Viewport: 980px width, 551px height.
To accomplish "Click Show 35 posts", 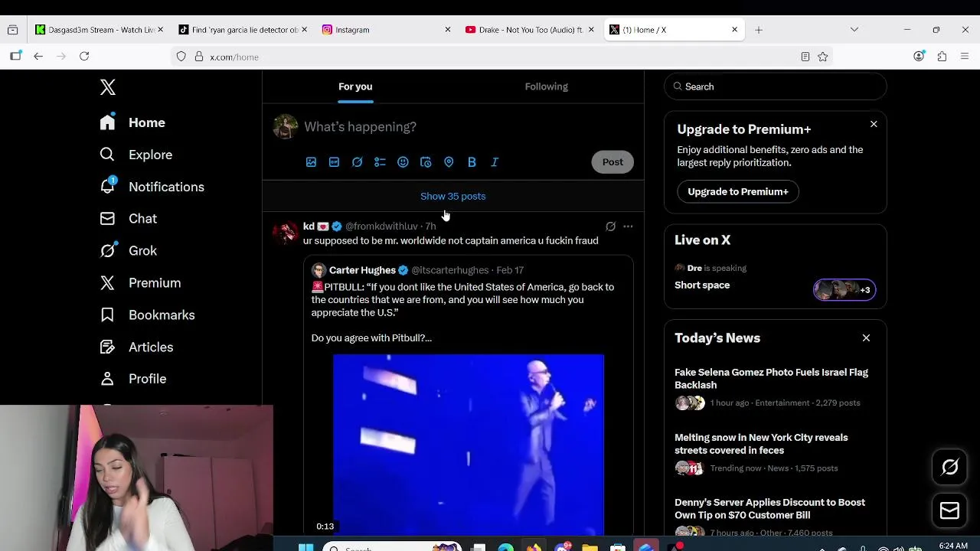I will 453,197.
